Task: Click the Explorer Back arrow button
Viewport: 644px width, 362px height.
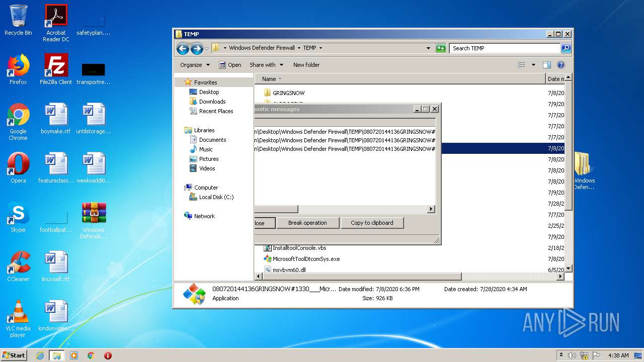Action: point(183,48)
